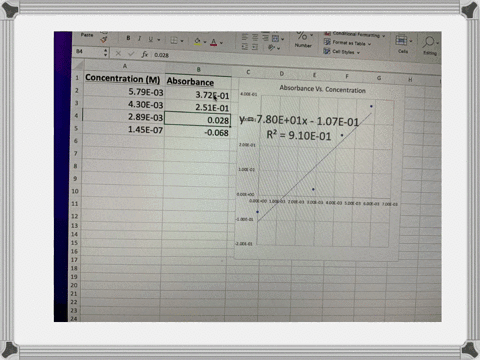Open the borders dropdown arrow

182,41
